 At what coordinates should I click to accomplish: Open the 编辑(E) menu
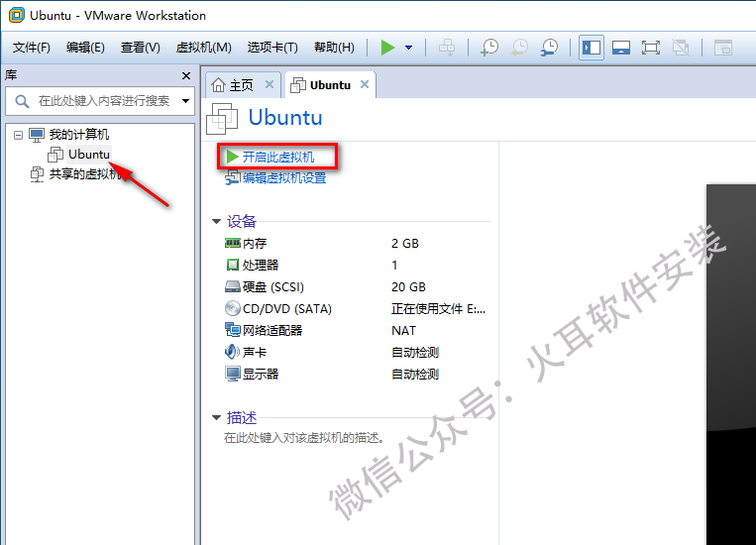[x=85, y=48]
